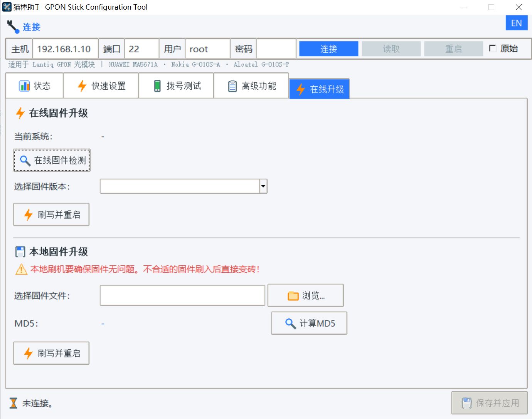Click the wrench icon beside 连接 heading
Viewport: 532px width, 419px height.
tap(13, 27)
